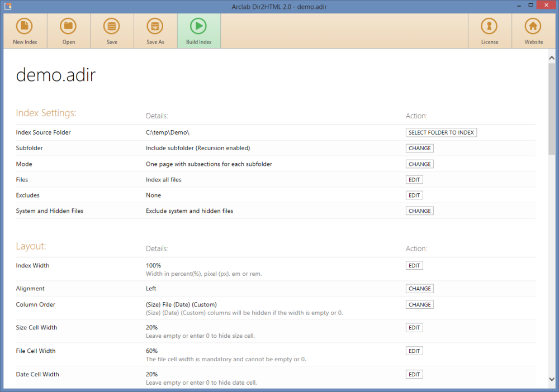Open the License dialog
Screen dimensions: 559x392
(x=490, y=31)
